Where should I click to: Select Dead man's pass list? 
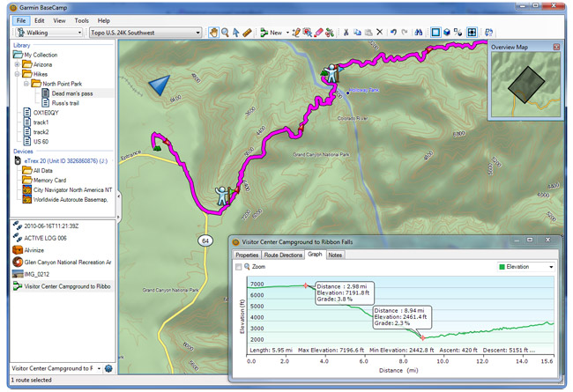tap(72, 93)
